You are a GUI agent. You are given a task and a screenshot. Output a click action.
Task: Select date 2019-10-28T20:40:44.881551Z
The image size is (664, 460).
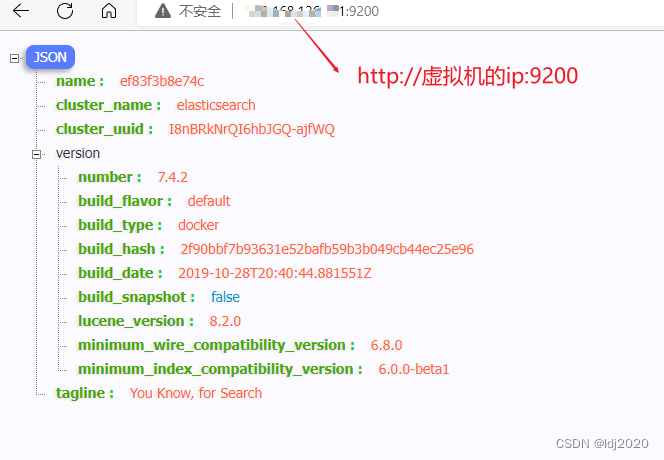(x=275, y=273)
